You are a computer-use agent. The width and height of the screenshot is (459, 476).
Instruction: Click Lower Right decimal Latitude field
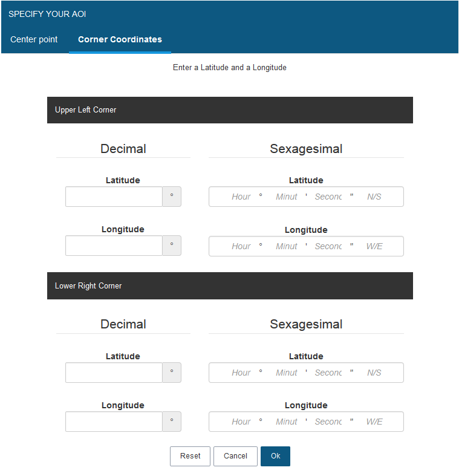click(x=114, y=373)
